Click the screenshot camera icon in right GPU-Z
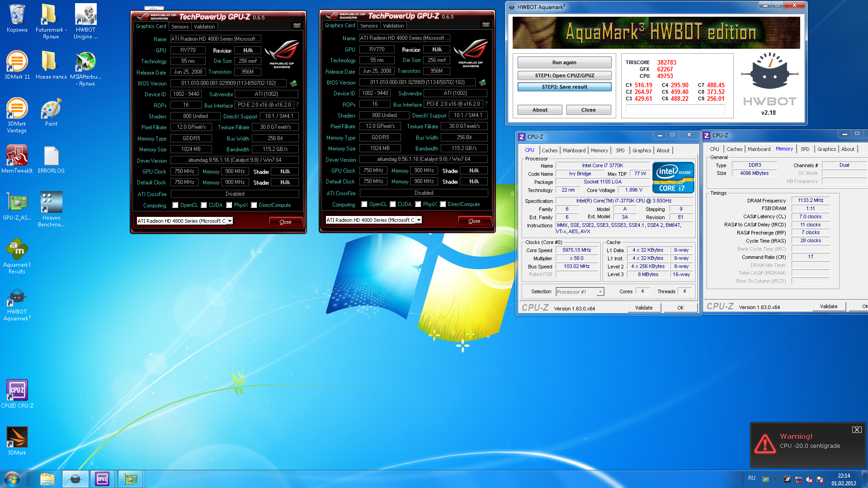 [x=486, y=25]
